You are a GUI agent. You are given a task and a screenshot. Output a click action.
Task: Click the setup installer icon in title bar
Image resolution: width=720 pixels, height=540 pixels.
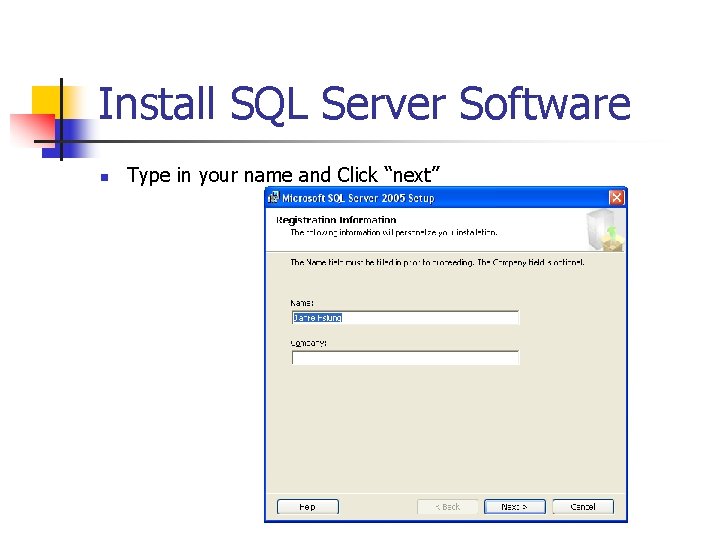point(273,197)
